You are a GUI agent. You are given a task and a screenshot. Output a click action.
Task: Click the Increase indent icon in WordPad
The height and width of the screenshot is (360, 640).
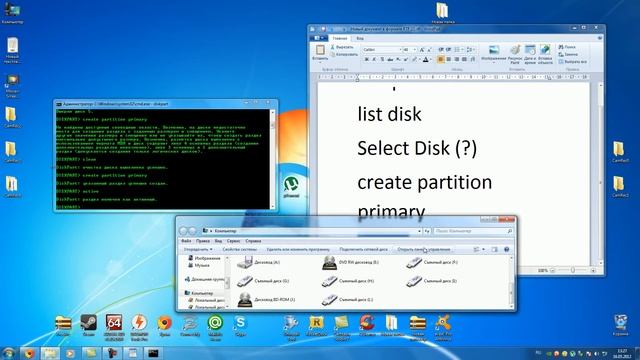click(449, 50)
